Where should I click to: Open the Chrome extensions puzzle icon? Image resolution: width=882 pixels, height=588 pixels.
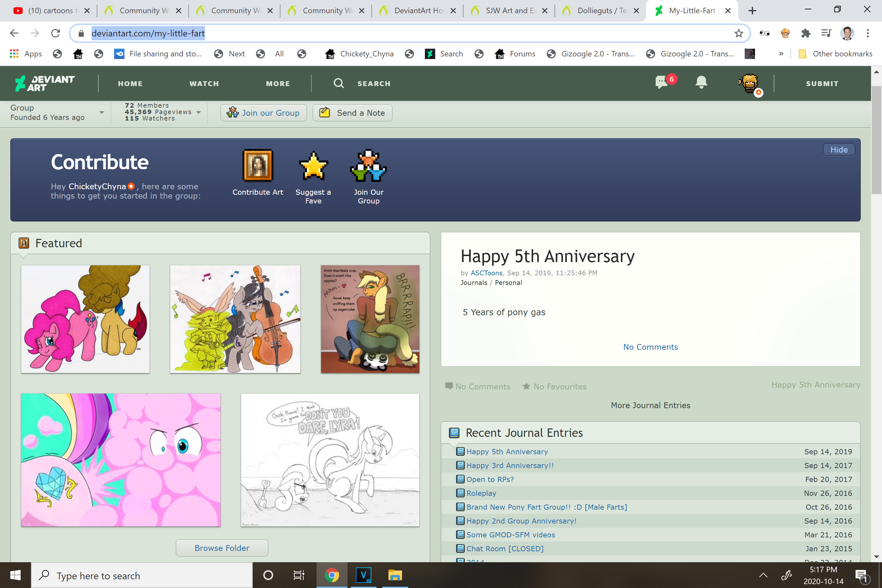(806, 34)
